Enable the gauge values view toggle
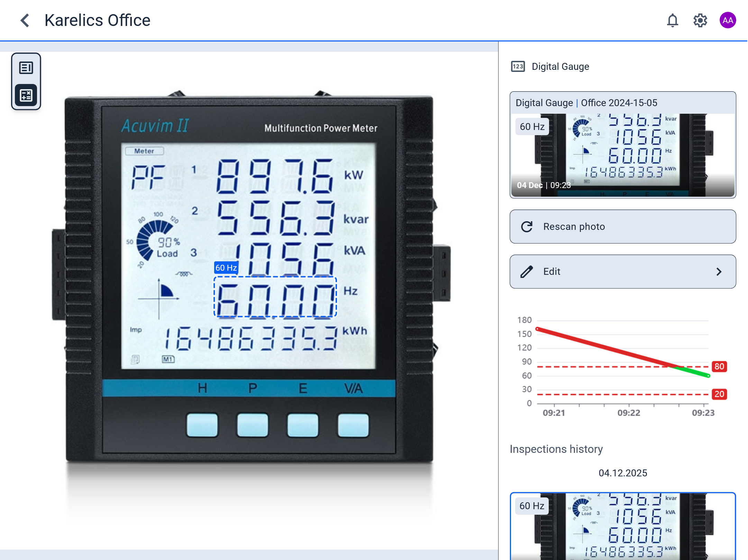748x560 pixels. pos(26,95)
